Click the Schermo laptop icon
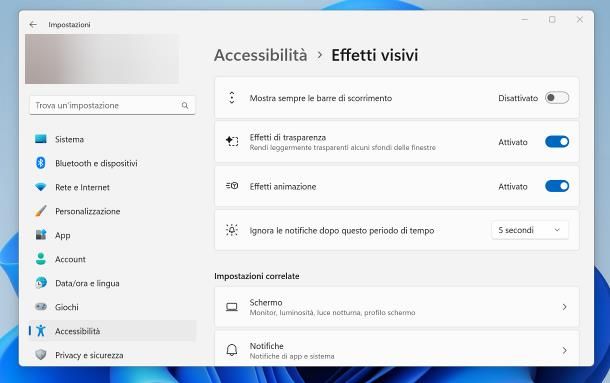Viewport: 610px width, 383px height. pos(232,307)
